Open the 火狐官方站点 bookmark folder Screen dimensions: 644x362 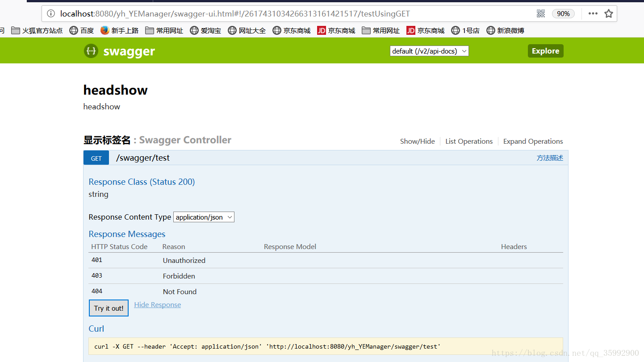[x=37, y=30]
